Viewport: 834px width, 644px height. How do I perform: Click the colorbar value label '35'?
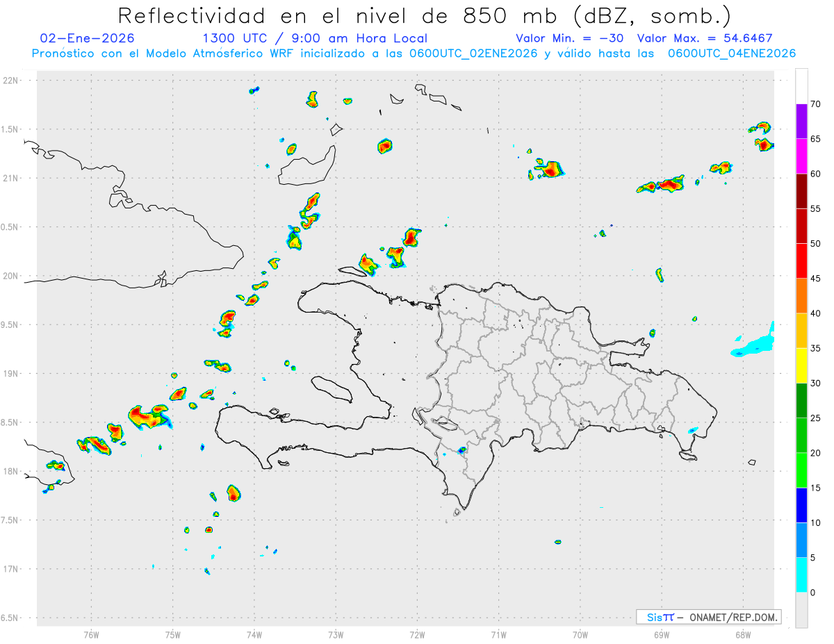815,348
